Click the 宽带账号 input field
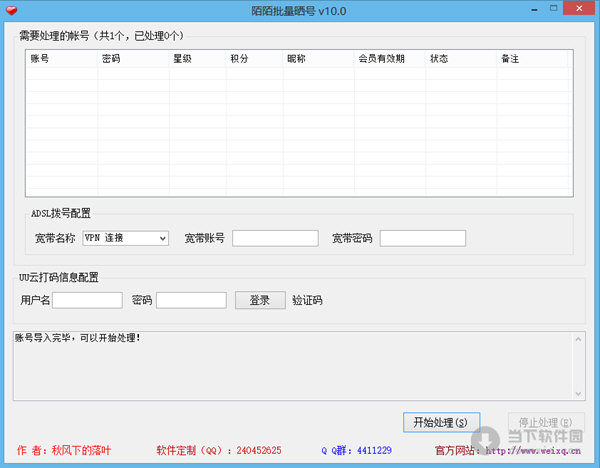Viewport: 600px width, 468px height. pos(275,238)
